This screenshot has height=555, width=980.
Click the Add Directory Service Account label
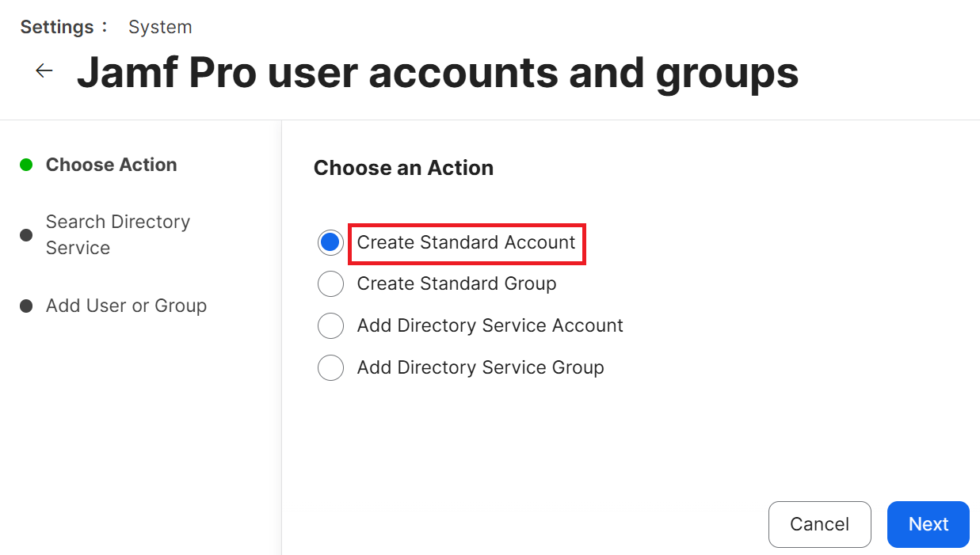490,325
